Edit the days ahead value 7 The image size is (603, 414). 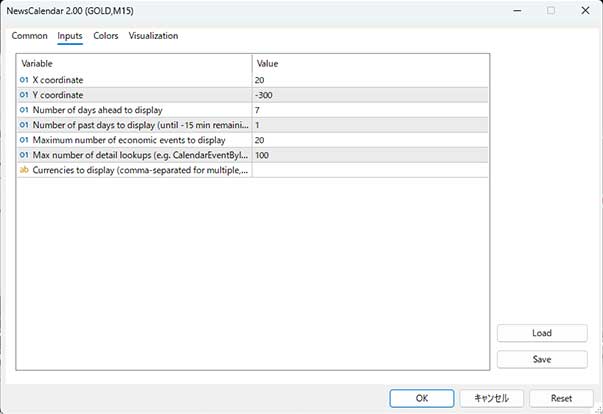click(370, 110)
